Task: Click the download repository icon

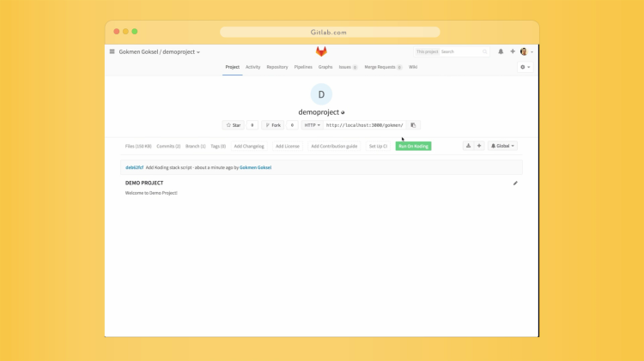Action: 468,146
